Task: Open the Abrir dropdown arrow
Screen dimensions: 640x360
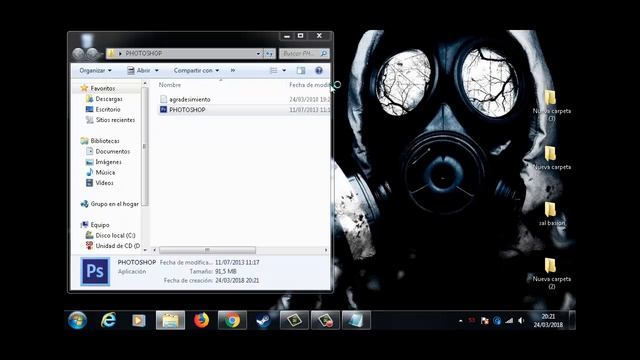Action: pos(157,71)
